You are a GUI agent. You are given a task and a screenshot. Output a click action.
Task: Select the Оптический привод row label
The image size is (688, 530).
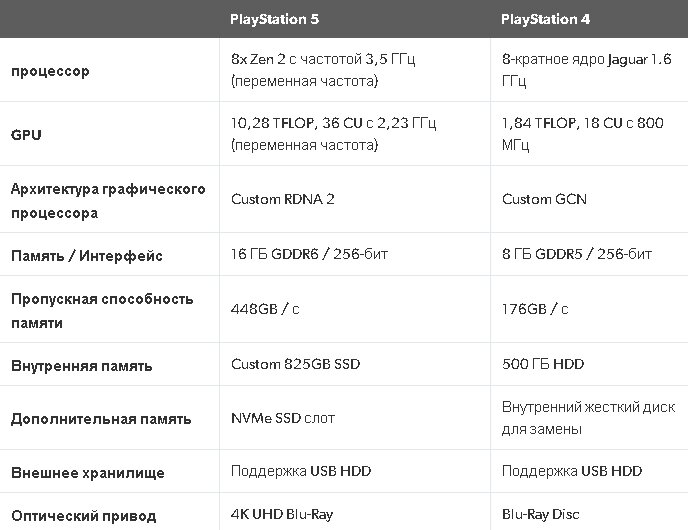coord(83,516)
